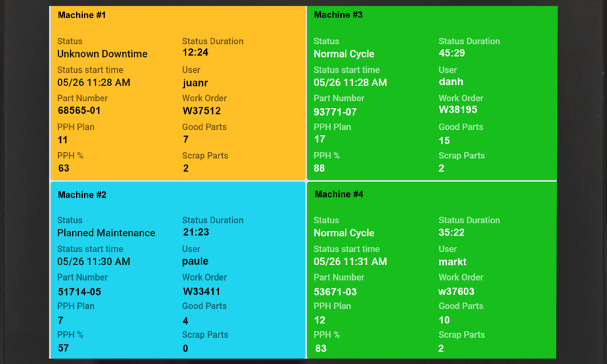Click user juanr on Machine #1
This screenshot has width=607, height=364.
pos(195,83)
